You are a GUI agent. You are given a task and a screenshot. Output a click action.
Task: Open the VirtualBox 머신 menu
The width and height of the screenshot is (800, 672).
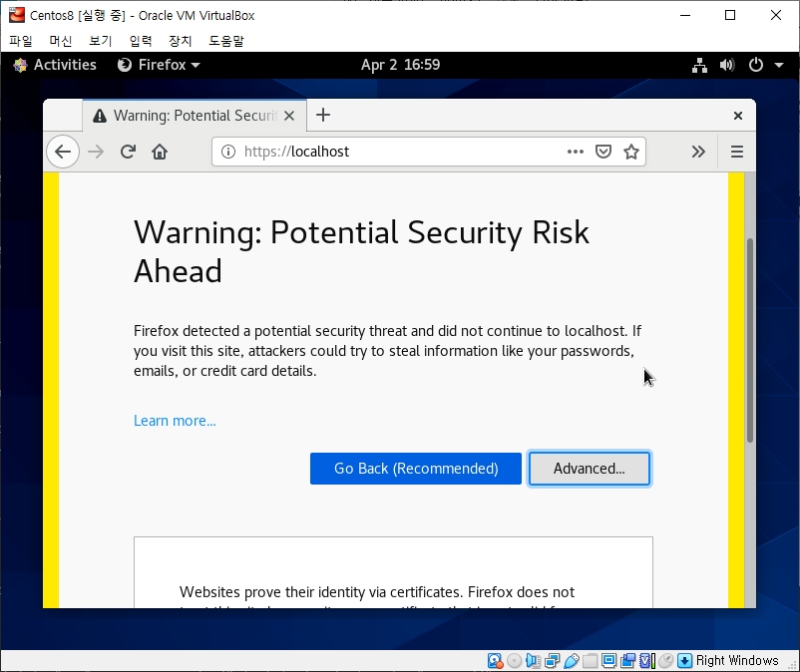click(x=61, y=41)
